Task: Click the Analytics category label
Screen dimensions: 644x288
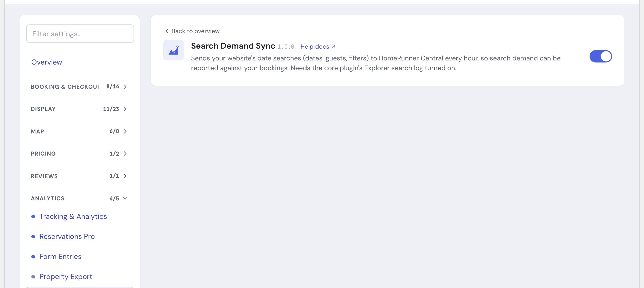Action: pos(48,199)
